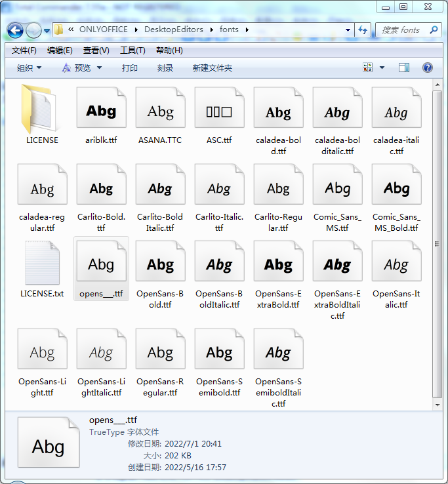Click the change view icon
This screenshot has height=484, width=448.
(368, 68)
